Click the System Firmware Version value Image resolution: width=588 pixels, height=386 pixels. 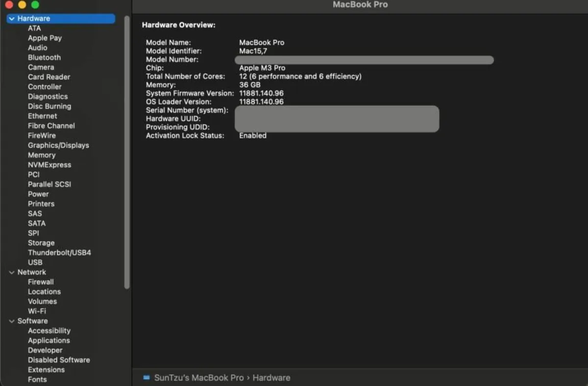tap(261, 93)
